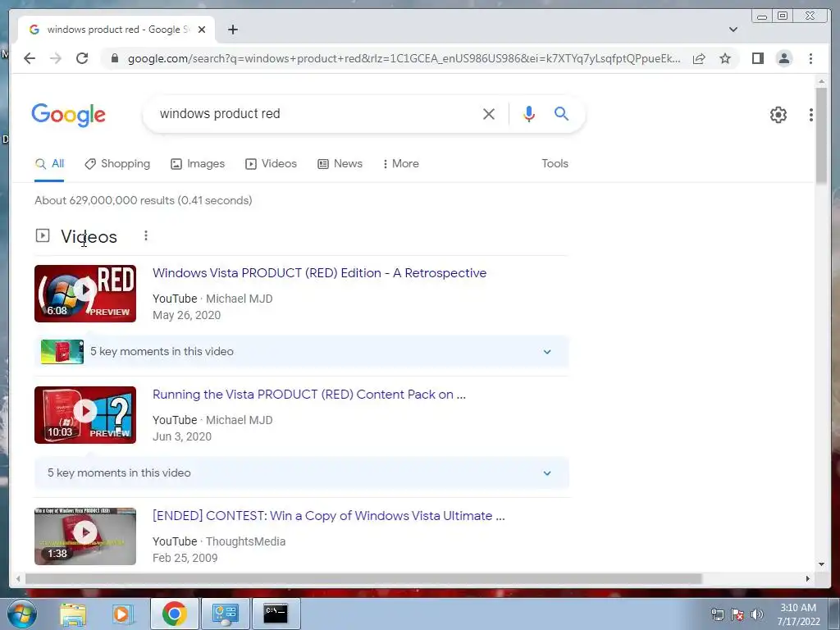Open the Google options three-dot menu beside the gear
Screen dimensions: 840x630
coord(811,115)
